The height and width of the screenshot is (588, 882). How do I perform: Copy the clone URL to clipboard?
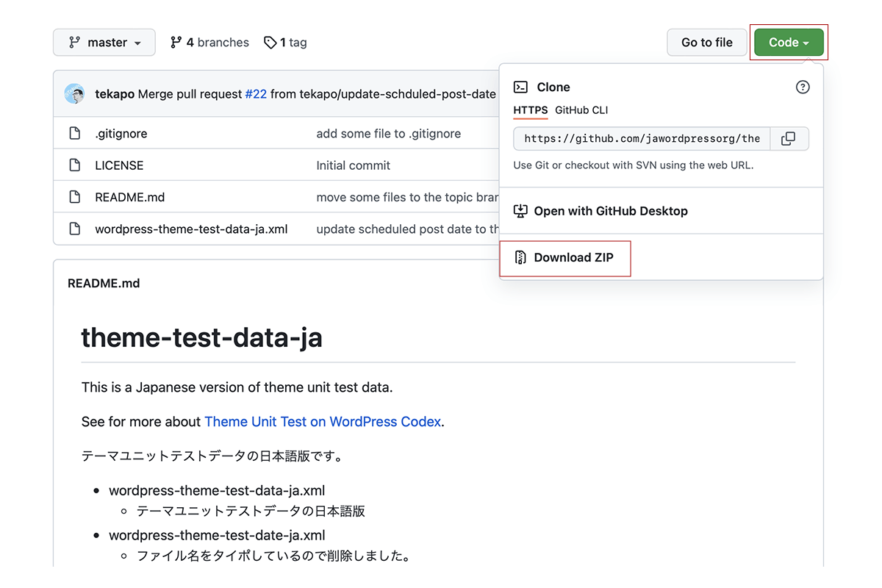tap(789, 138)
